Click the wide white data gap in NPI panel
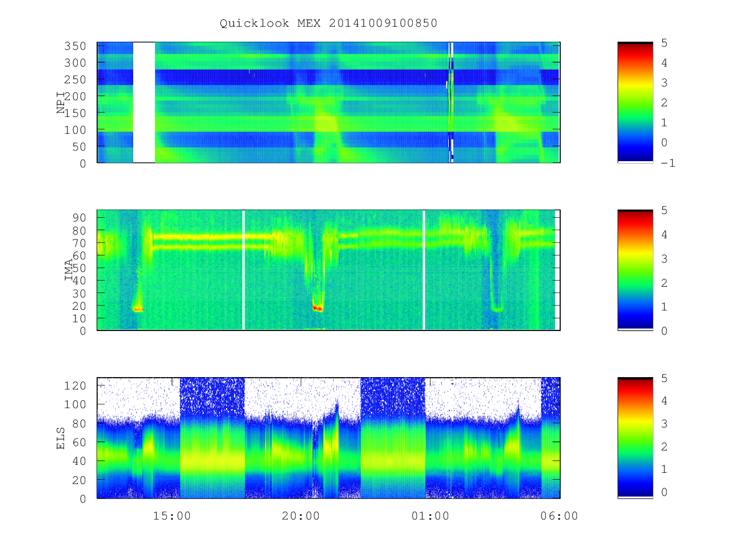This screenshot has height=560, width=747. (144, 103)
